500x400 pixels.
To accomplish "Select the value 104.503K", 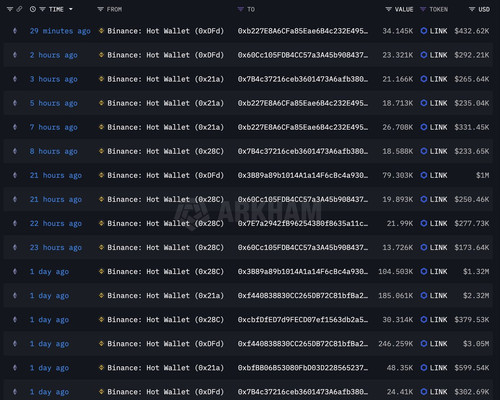I will coord(395,272).
